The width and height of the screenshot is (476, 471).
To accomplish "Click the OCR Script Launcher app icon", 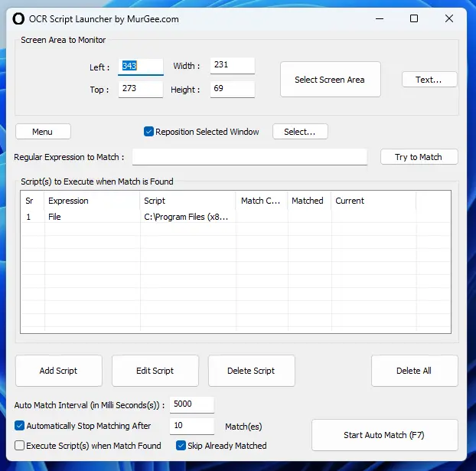I will 18,19.
